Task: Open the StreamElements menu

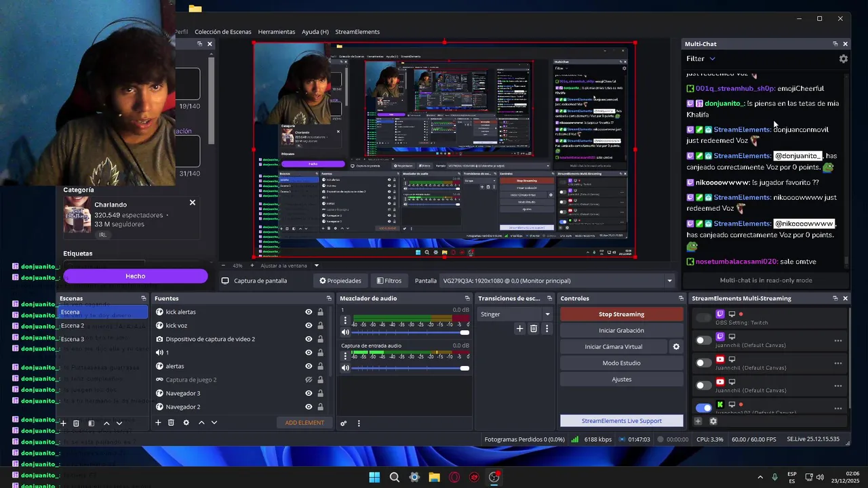Action: (357, 32)
